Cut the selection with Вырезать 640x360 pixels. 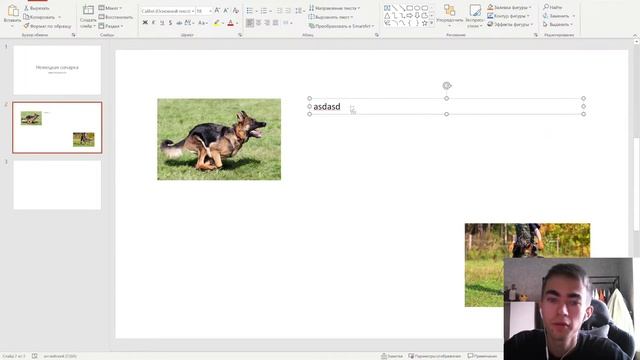tap(37, 8)
